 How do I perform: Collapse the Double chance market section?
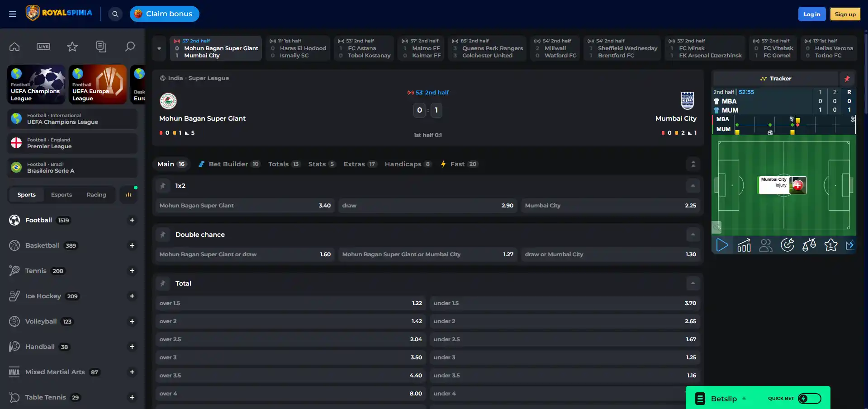click(693, 235)
